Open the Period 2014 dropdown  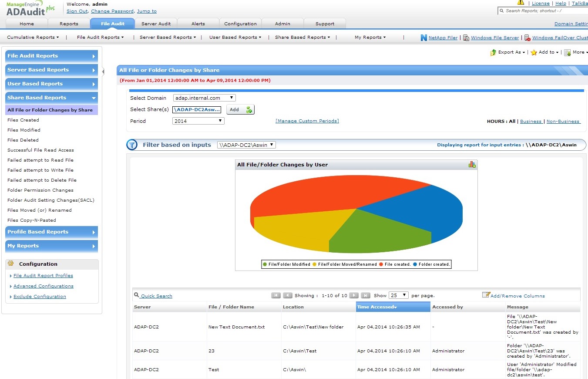(198, 121)
